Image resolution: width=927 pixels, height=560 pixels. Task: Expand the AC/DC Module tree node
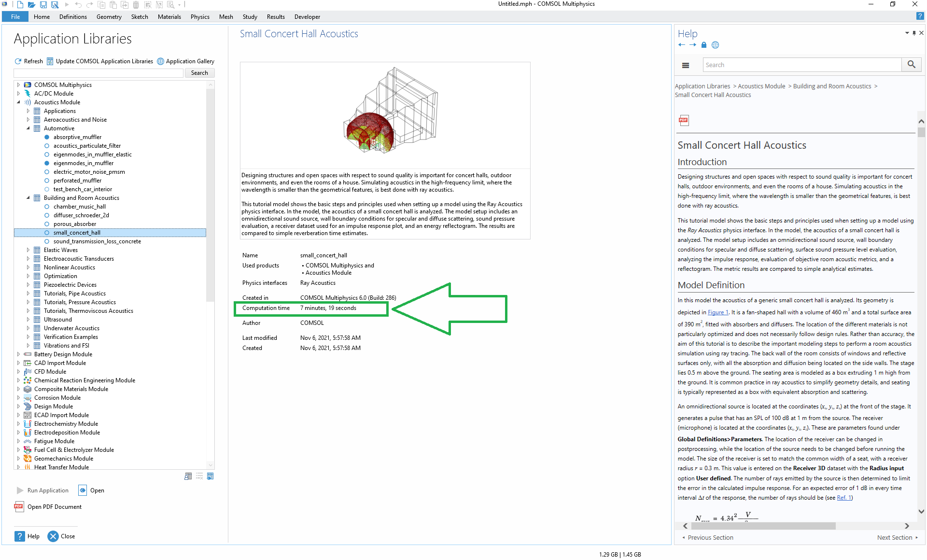19,94
